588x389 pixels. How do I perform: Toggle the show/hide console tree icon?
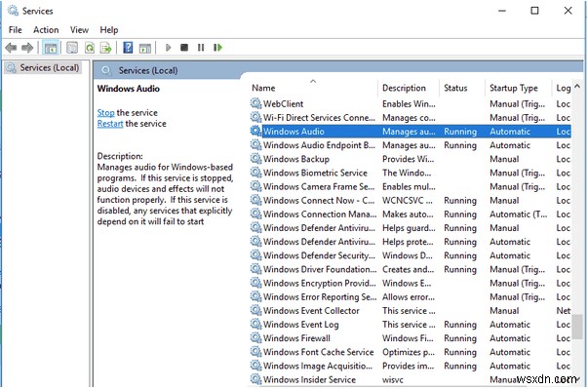tap(51, 48)
